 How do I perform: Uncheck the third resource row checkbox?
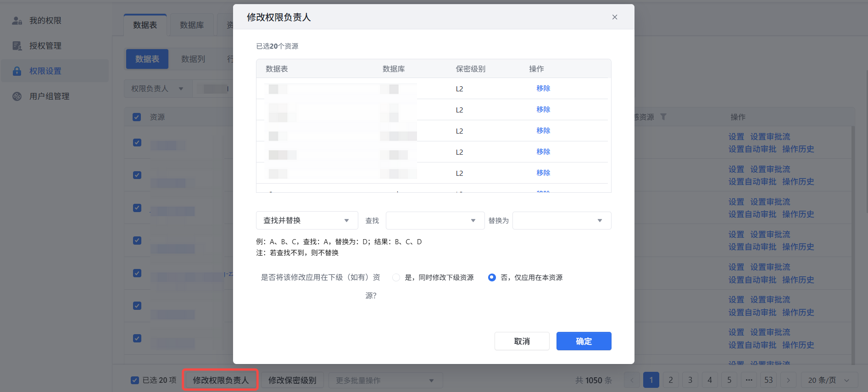pyautogui.click(x=137, y=207)
